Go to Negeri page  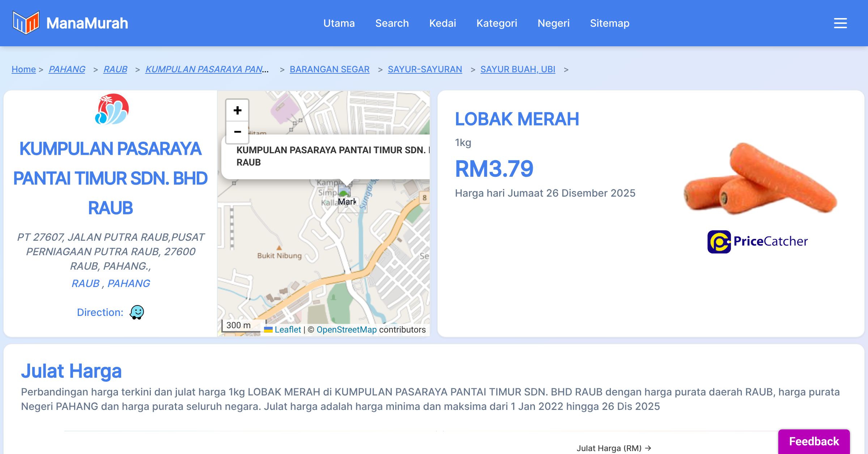pyautogui.click(x=553, y=23)
